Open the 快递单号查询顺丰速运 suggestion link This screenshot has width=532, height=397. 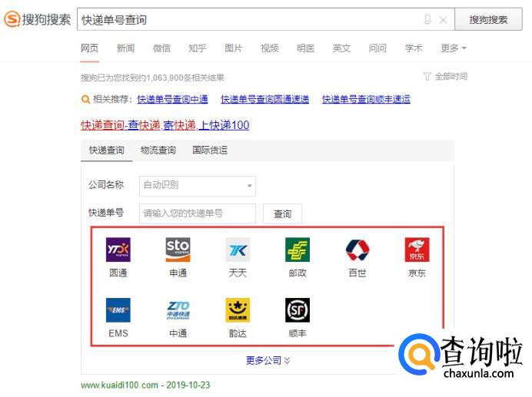(x=366, y=99)
